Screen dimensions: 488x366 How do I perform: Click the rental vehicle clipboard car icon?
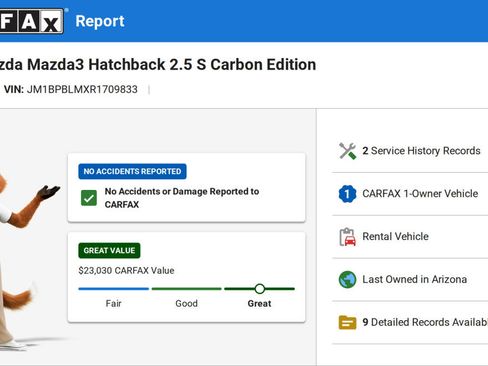347,237
